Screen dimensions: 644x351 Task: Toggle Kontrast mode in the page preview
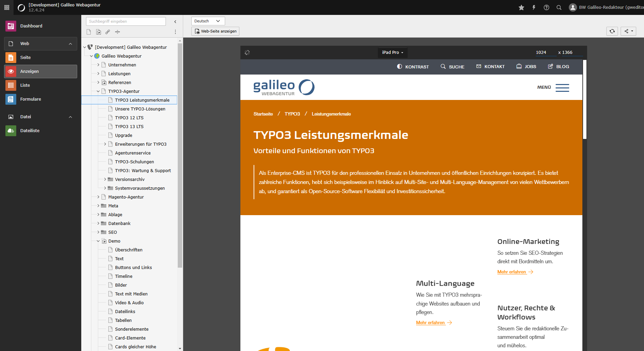tap(413, 66)
